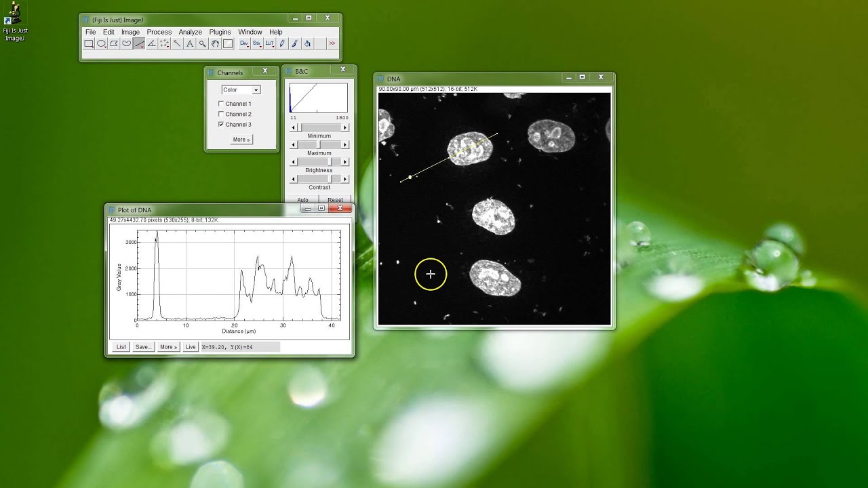Select the Oval selection tool

click(x=101, y=43)
